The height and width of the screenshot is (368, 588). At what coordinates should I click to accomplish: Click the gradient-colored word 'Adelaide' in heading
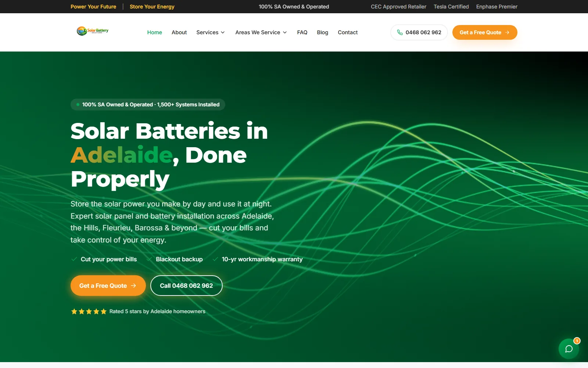[x=122, y=155]
